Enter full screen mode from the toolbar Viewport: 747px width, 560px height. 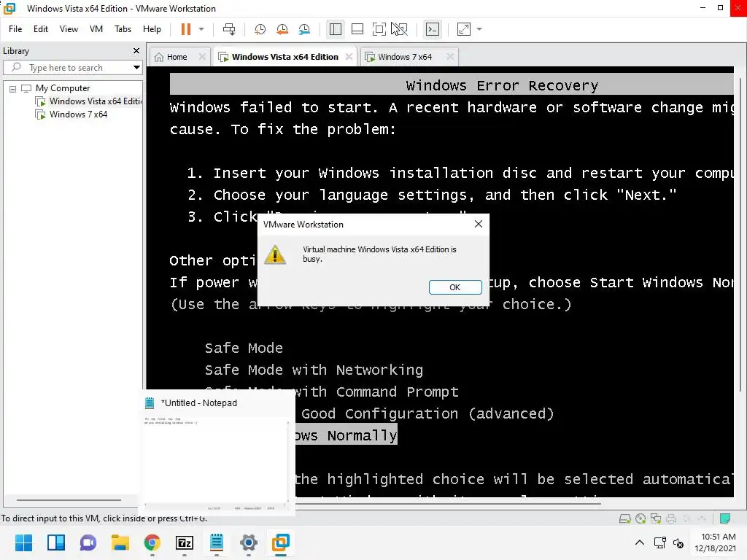[379, 29]
